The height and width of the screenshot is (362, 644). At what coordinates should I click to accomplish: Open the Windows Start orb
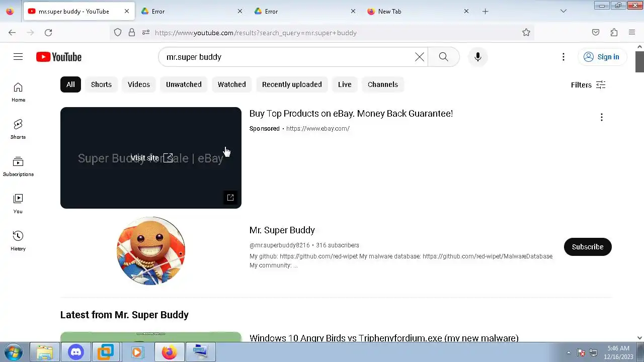click(x=13, y=352)
